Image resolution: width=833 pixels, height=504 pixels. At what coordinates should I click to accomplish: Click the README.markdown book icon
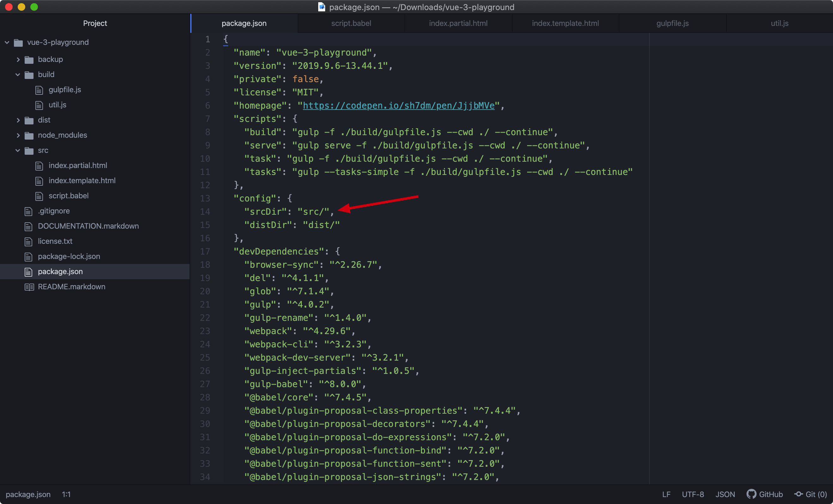coord(29,287)
